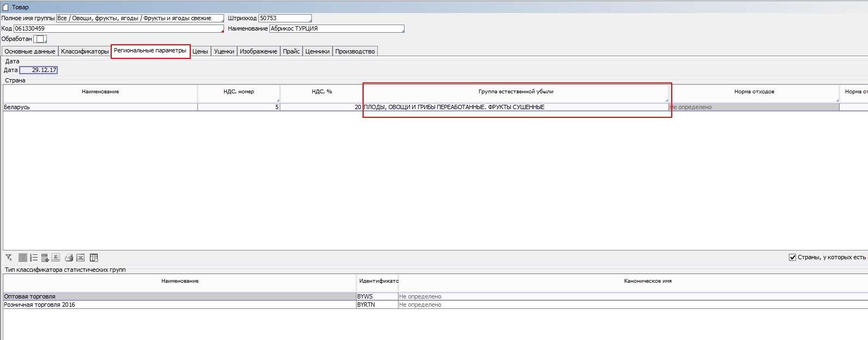The image size is (868, 340).
Task: Select the Беларусь row in country table
Action: pyautogui.click(x=100, y=107)
